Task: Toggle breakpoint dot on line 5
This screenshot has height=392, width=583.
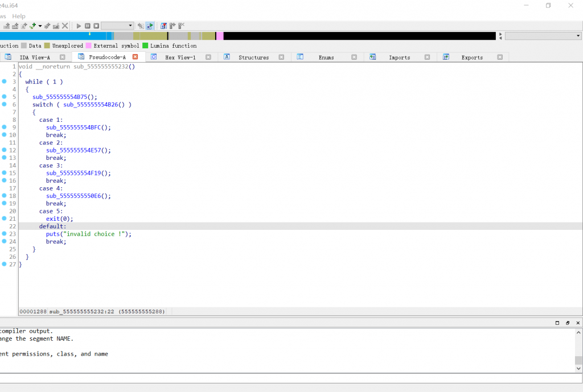Action: click(4, 97)
